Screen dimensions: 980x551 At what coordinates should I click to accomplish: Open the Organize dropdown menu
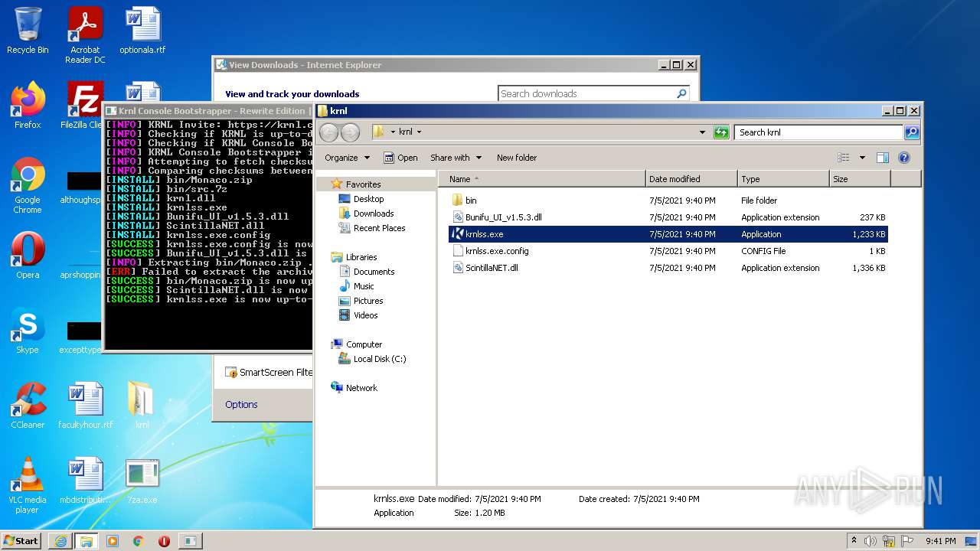tap(347, 158)
